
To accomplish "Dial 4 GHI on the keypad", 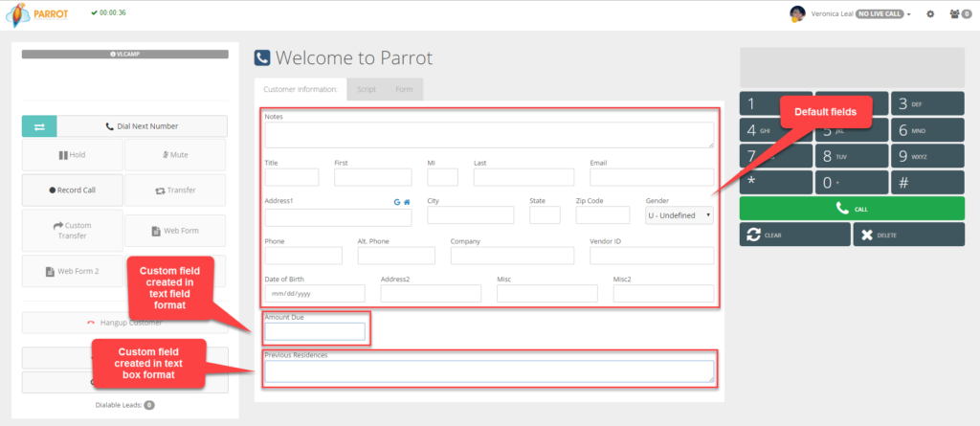I will coord(776,130).
